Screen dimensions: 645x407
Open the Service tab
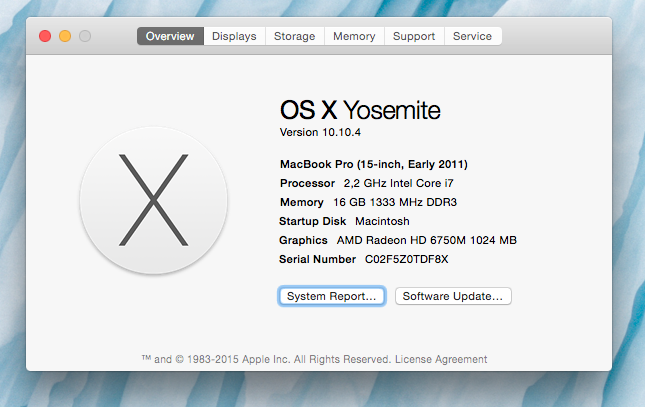(x=473, y=36)
